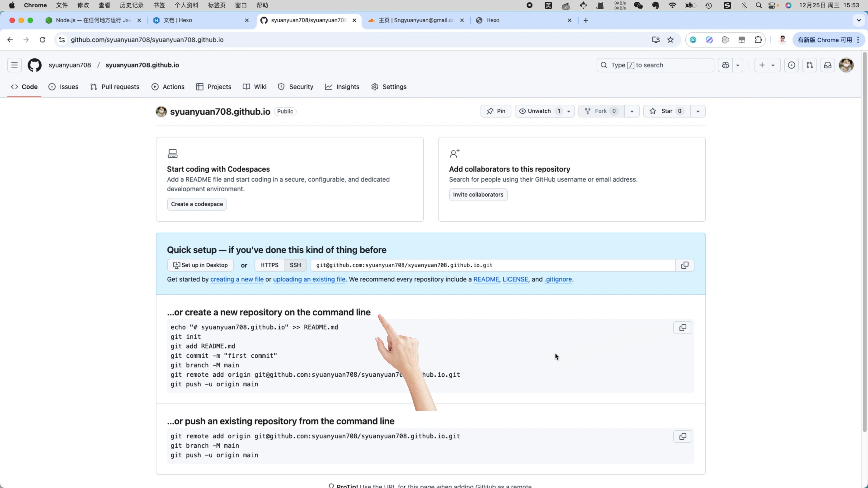Expand the Unwatch notifications dropdown arrow
Image resolution: width=868 pixels, height=488 pixels.
click(569, 111)
